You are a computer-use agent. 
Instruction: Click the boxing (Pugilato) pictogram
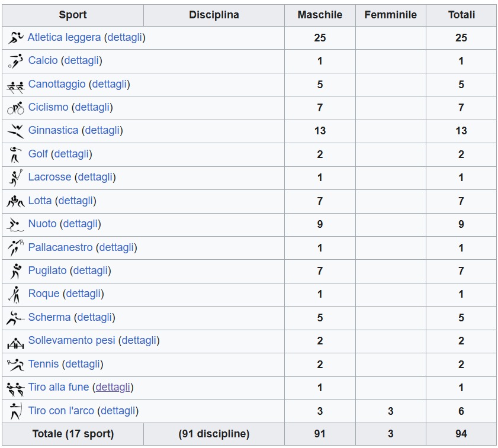(15, 271)
